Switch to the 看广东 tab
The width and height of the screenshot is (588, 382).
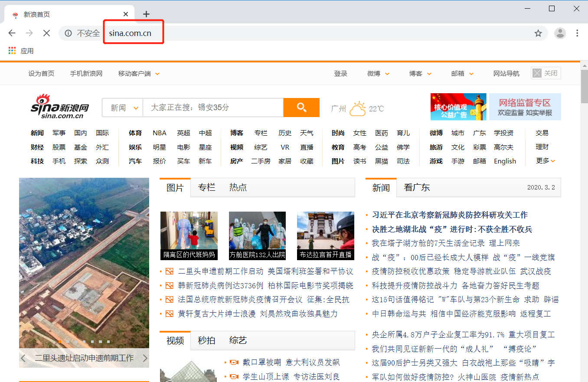click(x=417, y=187)
